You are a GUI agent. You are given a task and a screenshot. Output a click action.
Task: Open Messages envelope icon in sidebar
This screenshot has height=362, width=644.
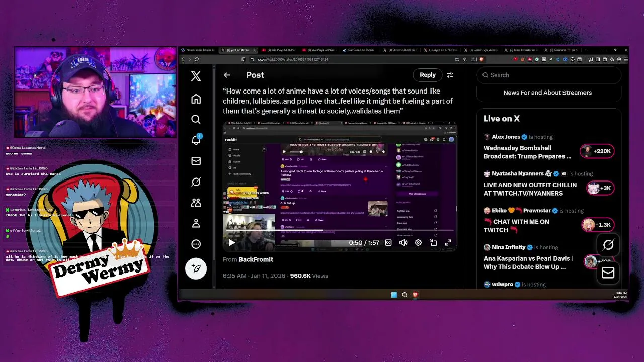[196, 161]
